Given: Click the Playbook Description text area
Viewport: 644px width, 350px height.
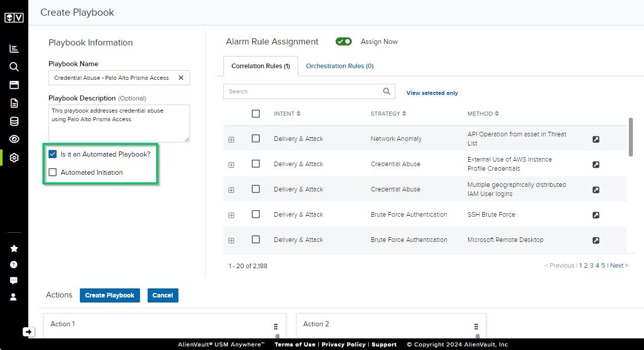Looking at the screenshot, I should coord(119,123).
